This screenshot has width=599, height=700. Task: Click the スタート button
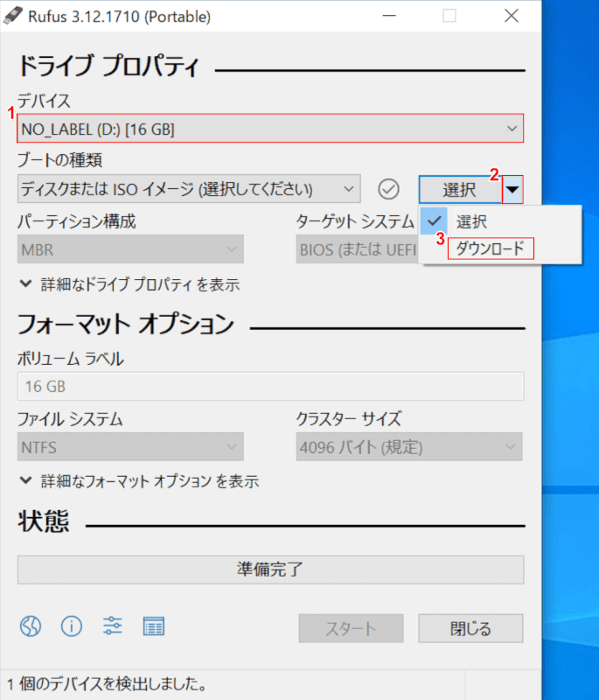coord(351,628)
